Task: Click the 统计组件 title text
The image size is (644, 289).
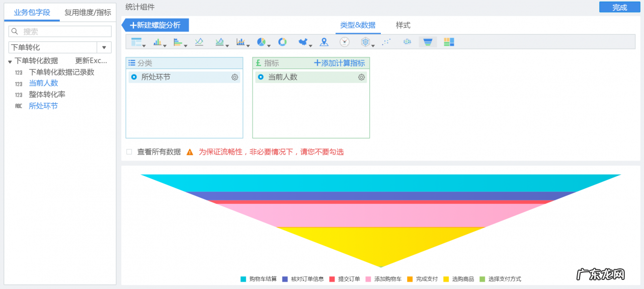Action: coord(140,7)
